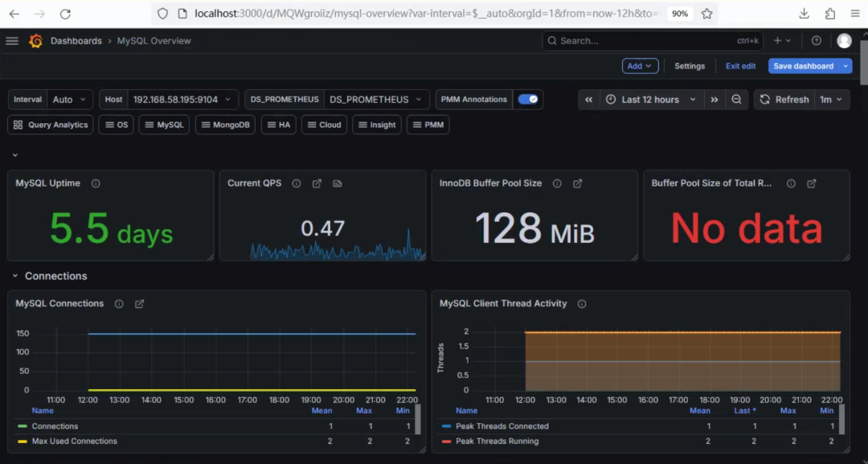Toggle the PMM Annotations switch

point(527,99)
